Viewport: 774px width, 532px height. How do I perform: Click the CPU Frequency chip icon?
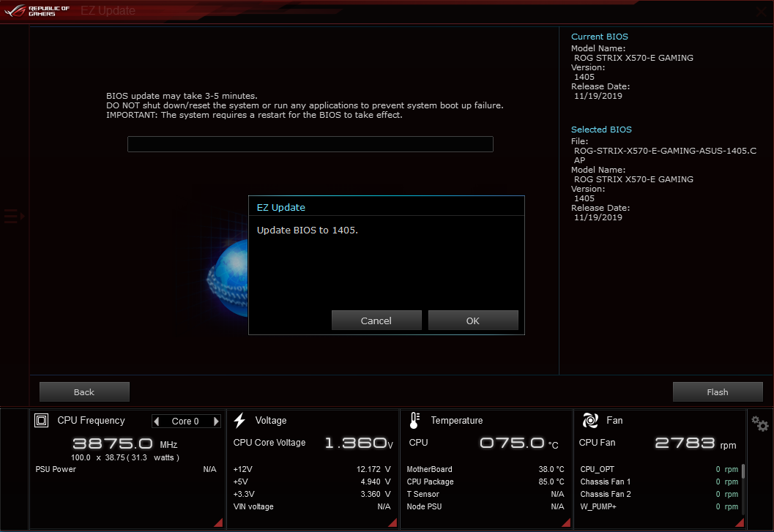click(x=42, y=421)
